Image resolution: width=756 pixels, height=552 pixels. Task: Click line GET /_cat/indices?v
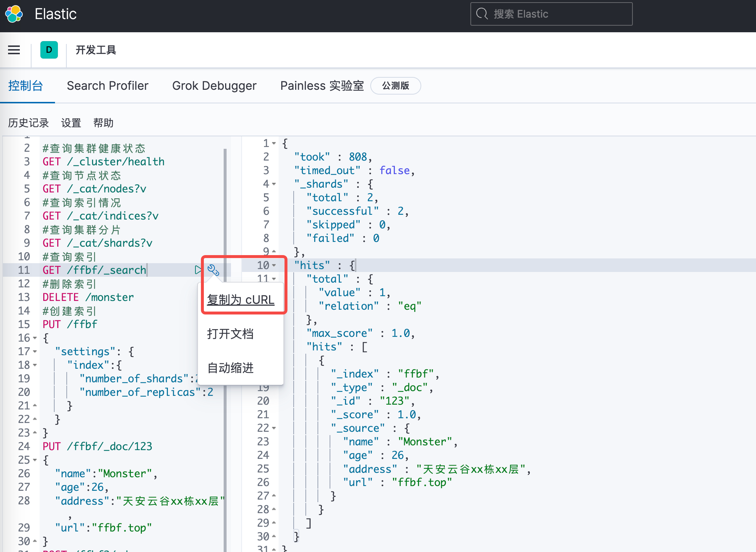coord(100,216)
